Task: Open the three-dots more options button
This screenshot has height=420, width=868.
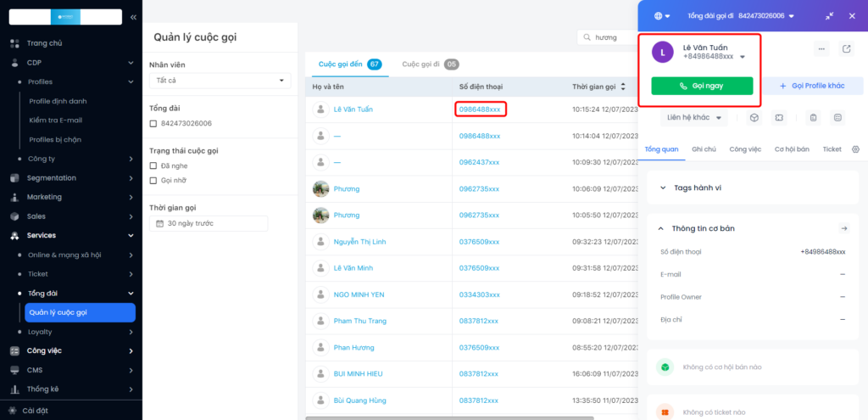Action: point(821,49)
